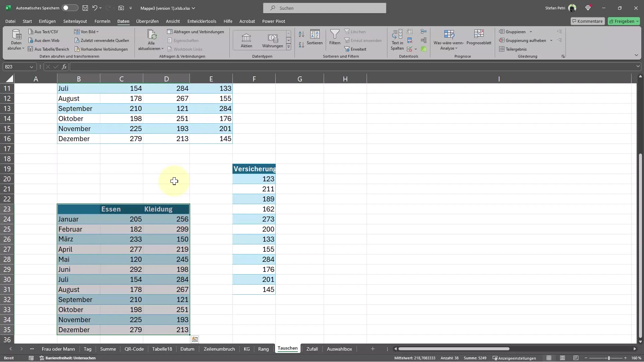
Task: Switch to the Formeln ribbon tab
Action: [x=102, y=21]
